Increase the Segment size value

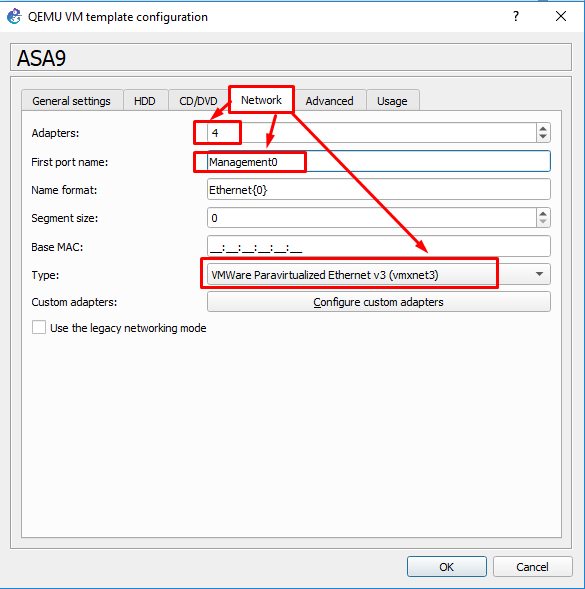tap(543, 214)
